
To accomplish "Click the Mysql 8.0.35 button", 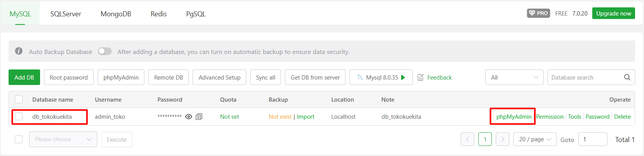I will tap(381, 77).
